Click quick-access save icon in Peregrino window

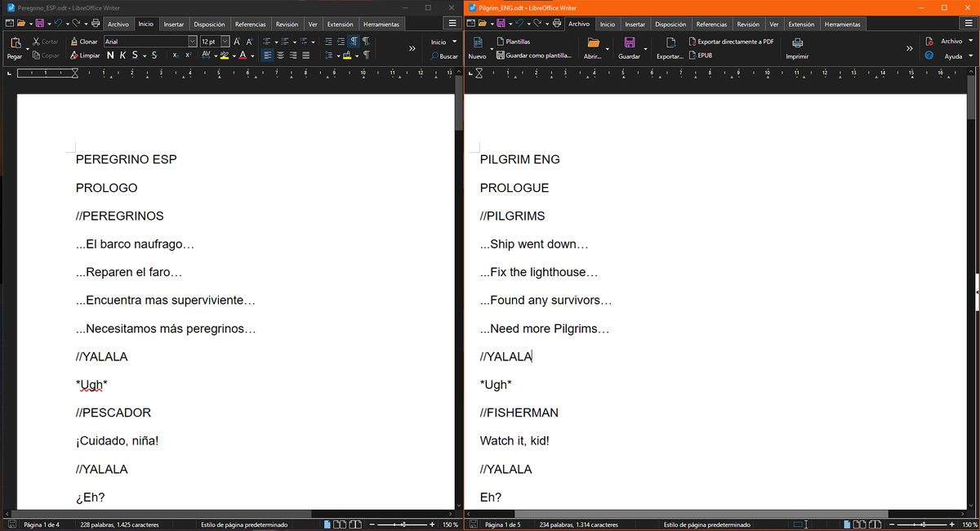click(39, 23)
